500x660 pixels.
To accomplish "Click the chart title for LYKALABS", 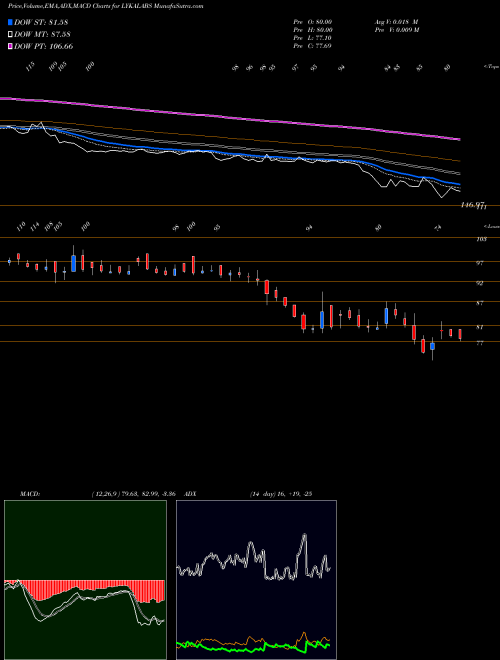I will (106, 6).
